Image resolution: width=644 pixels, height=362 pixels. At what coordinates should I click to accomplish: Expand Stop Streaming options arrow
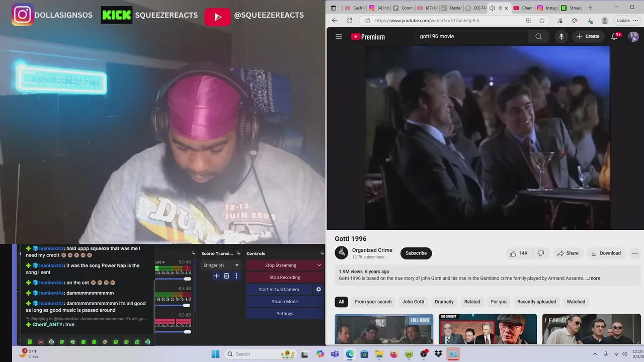click(x=319, y=265)
